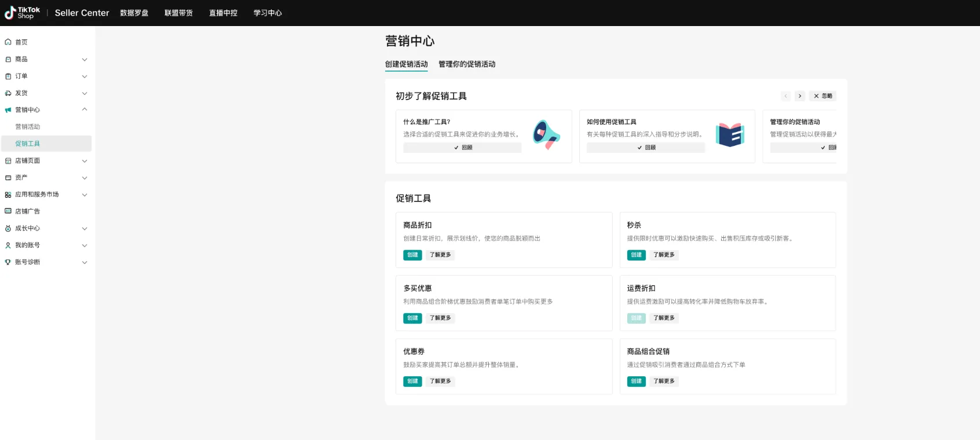Expand the 发货 menu chevron
980x440 pixels.
[85, 93]
